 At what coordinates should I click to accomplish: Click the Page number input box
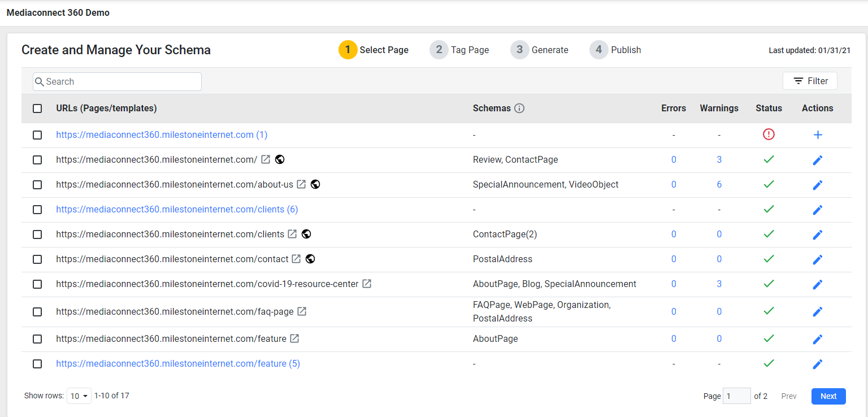coord(737,396)
